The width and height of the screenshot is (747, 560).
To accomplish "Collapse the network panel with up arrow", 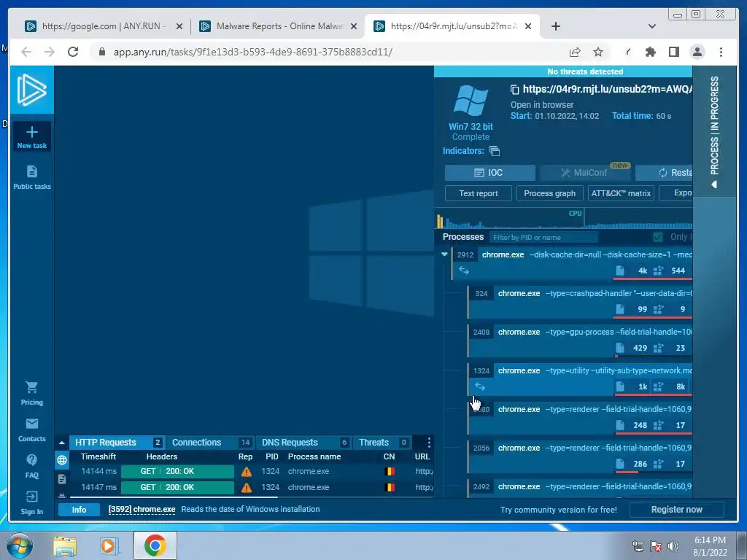I will tap(62, 443).
